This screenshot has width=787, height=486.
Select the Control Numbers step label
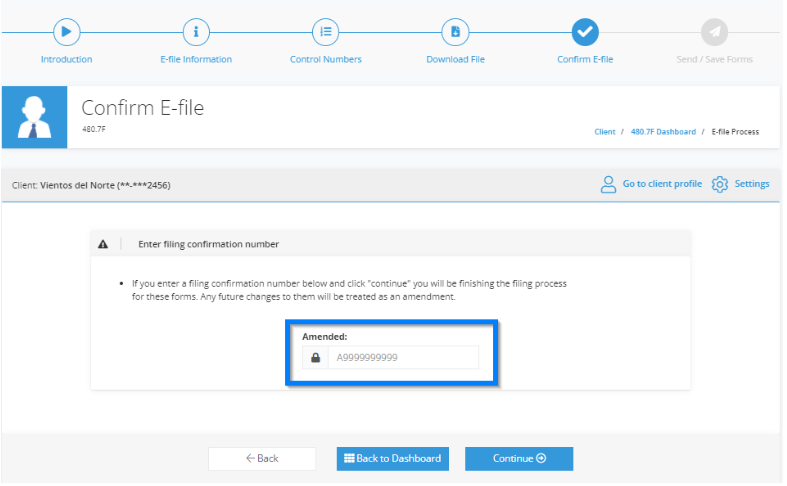click(326, 59)
